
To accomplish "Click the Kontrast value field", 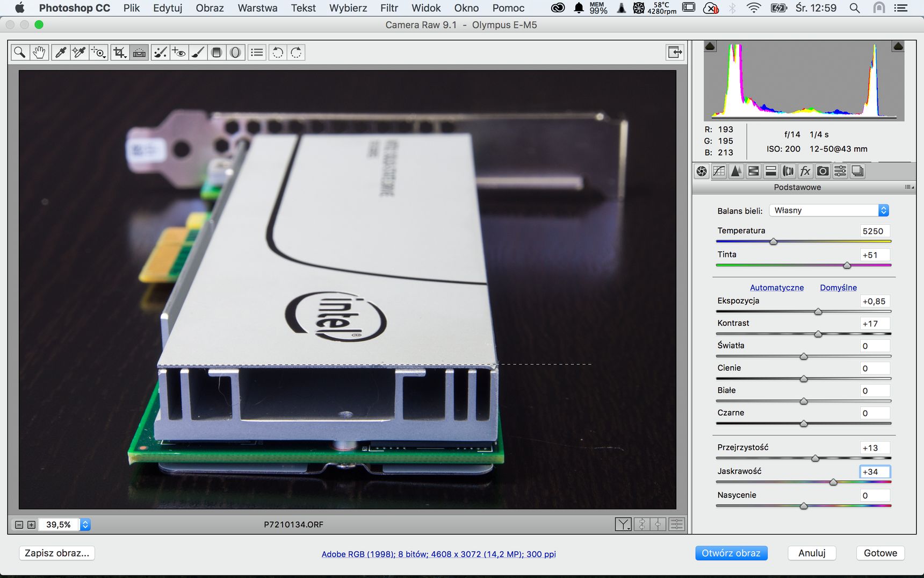I will pyautogui.click(x=875, y=324).
